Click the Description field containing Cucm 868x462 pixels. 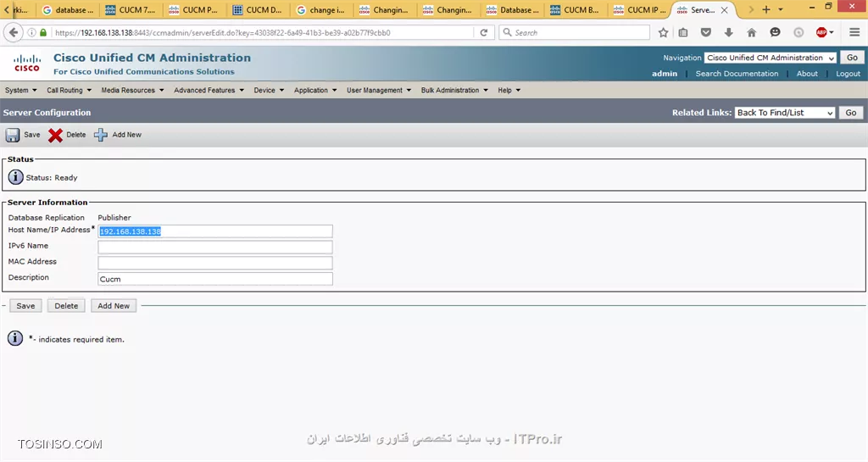pyautogui.click(x=215, y=279)
